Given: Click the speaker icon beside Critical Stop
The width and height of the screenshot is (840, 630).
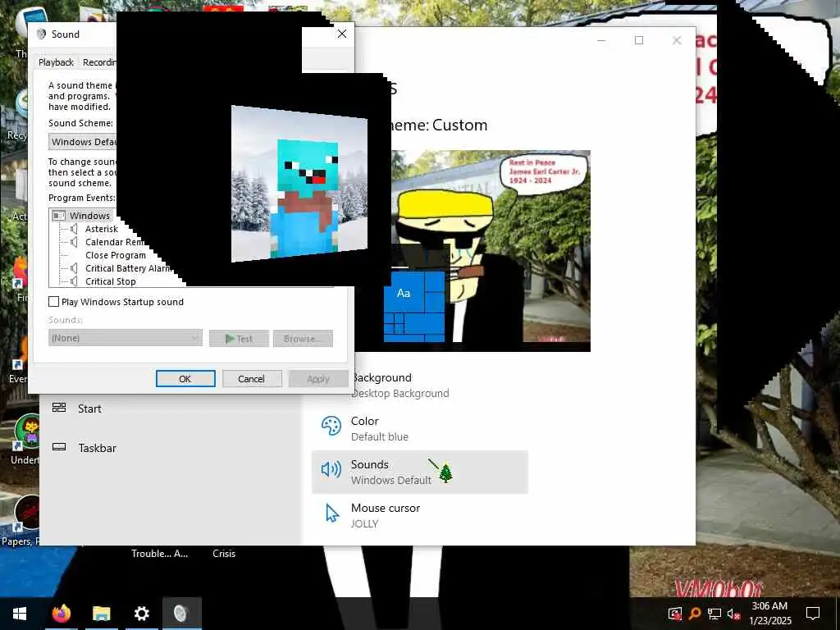Looking at the screenshot, I should (75, 281).
